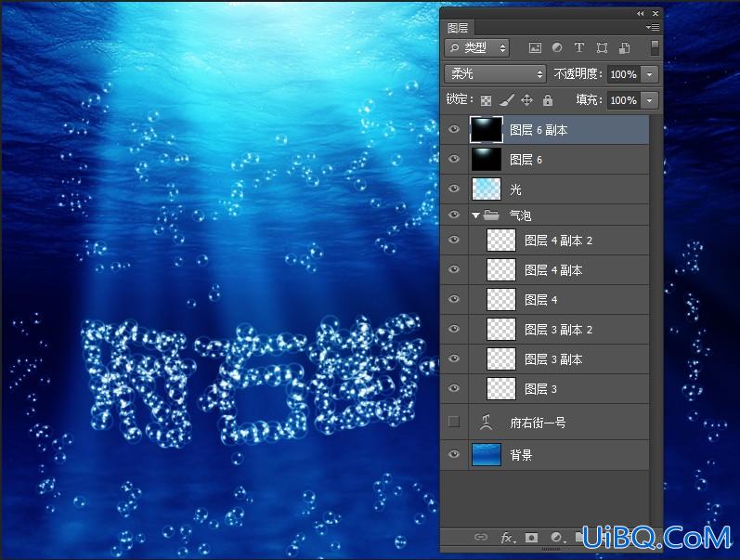Collapse the panel with double arrows
This screenshot has height=560, width=740.
(640, 14)
